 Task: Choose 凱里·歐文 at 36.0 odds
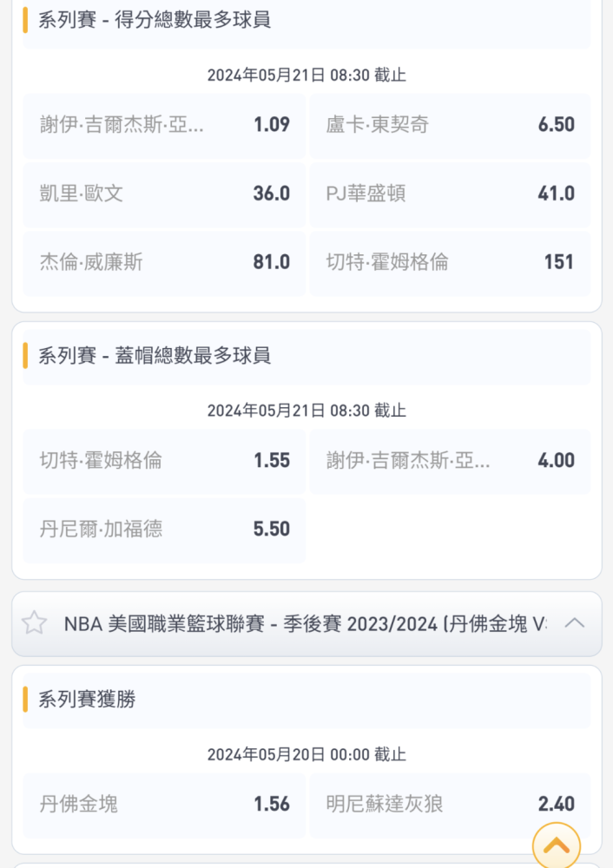(164, 194)
